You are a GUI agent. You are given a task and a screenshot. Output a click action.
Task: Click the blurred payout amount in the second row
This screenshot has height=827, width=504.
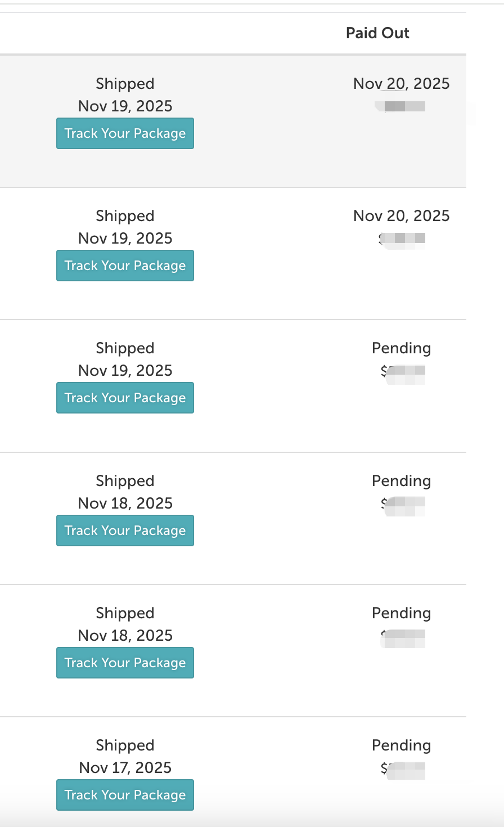pyautogui.click(x=403, y=239)
